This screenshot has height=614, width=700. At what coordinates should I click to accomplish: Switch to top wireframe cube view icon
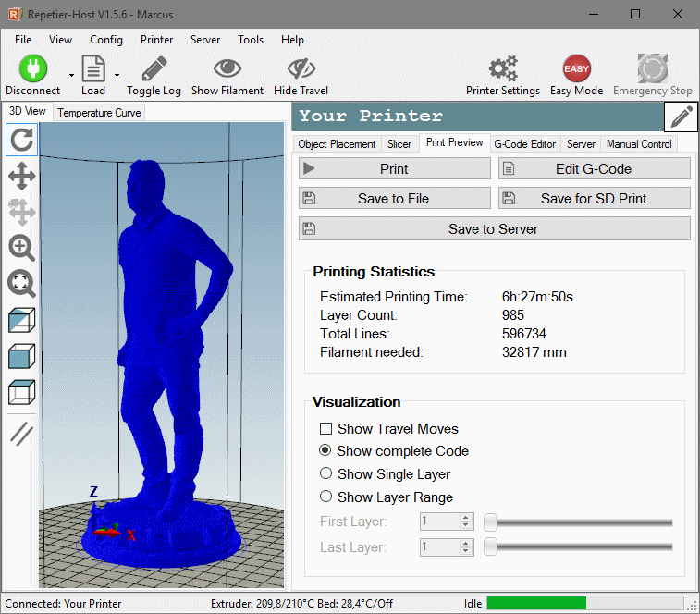tap(22, 392)
